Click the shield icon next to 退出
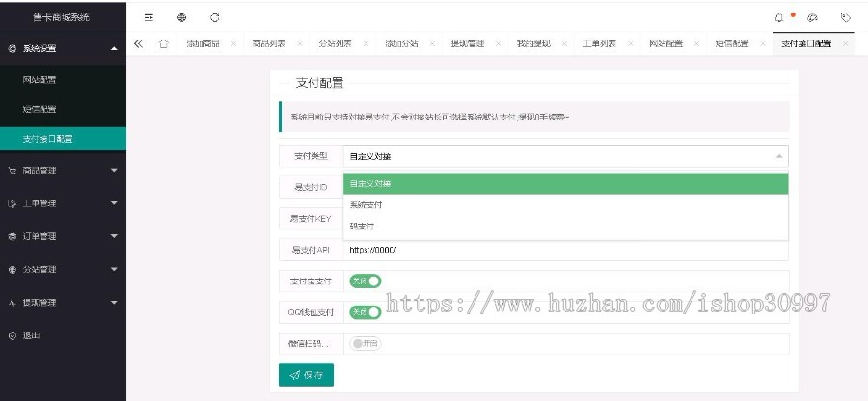Image resolution: width=868 pixels, height=401 pixels. 13,335
